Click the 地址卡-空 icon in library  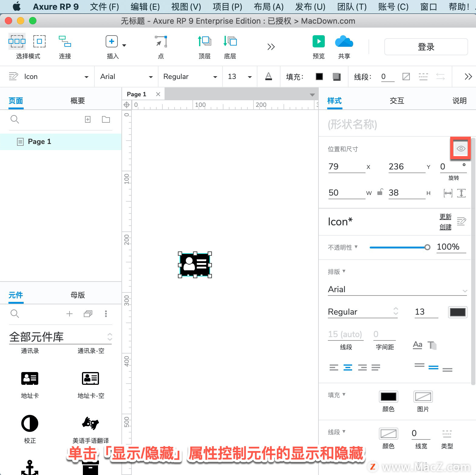tap(90, 378)
